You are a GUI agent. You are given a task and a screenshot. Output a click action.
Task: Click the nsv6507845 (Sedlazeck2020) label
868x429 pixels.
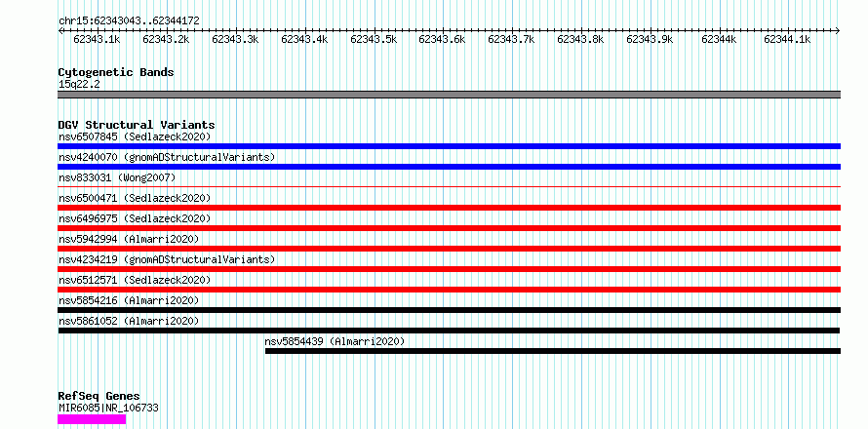pos(135,136)
